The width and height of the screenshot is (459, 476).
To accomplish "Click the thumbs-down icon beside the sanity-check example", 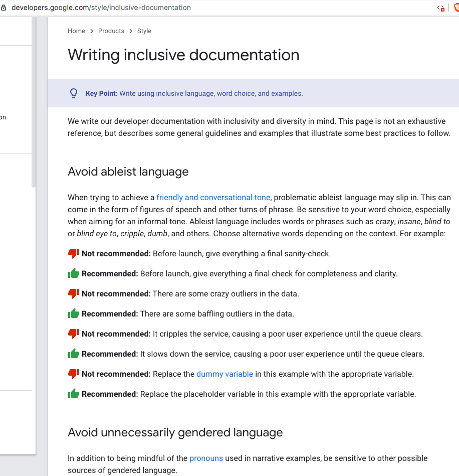I will (x=72, y=253).
